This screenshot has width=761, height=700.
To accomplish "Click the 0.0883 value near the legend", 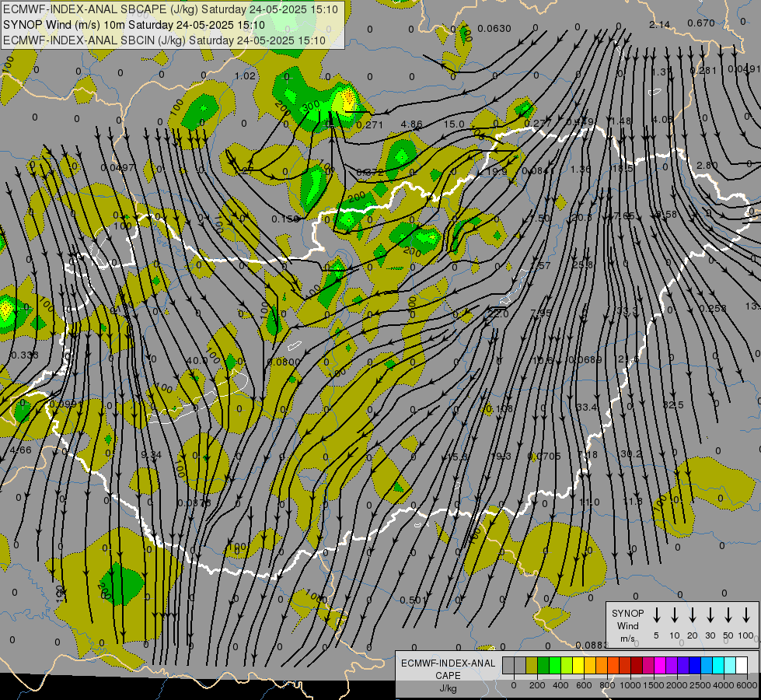I will (592, 645).
